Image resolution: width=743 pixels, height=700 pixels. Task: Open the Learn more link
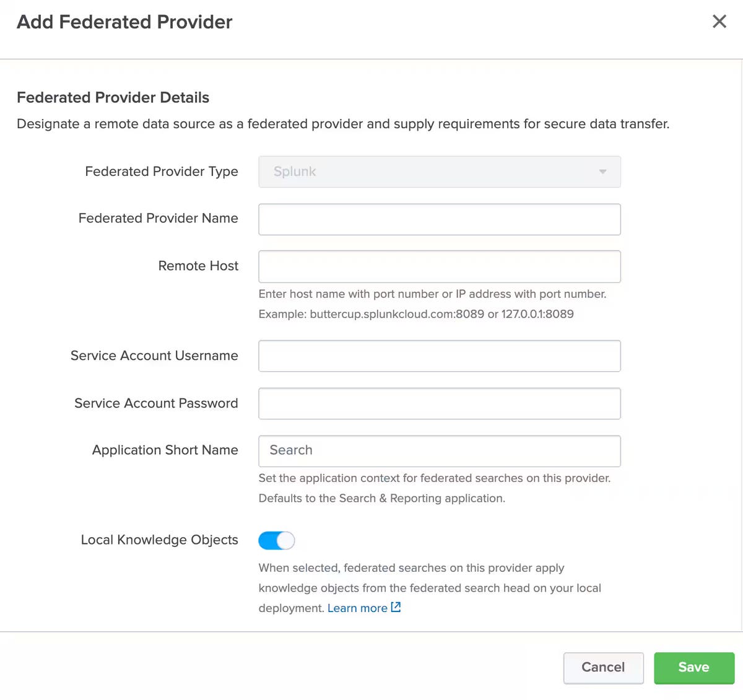coord(357,608)
